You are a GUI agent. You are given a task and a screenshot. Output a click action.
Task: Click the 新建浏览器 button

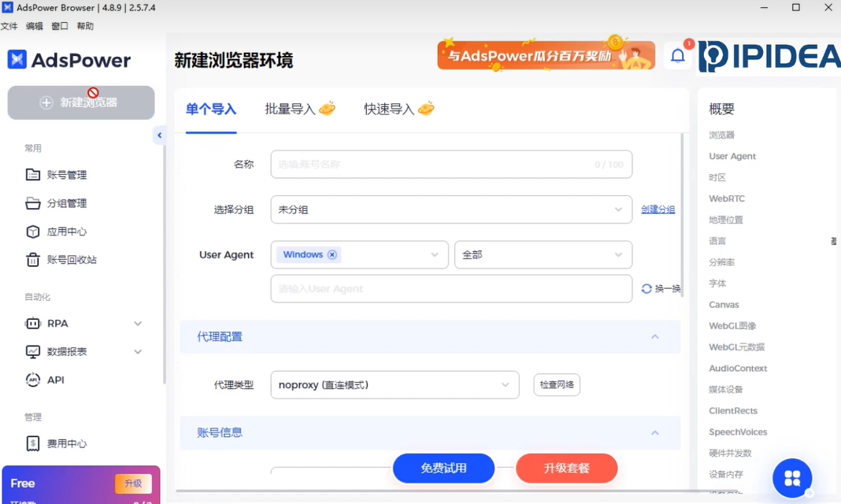point(81,102)
